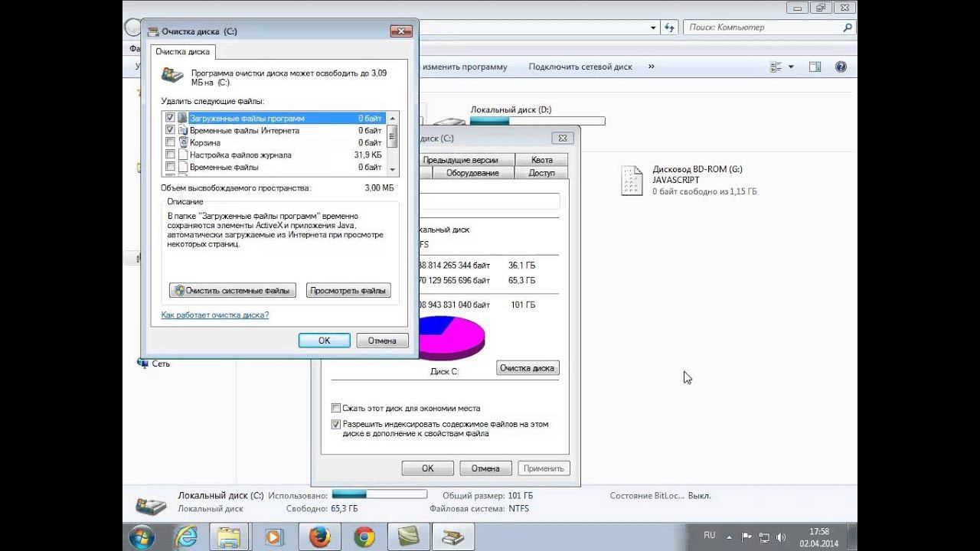Screen dimensions: 980x551
Task: Uncheck Временные файлы Интернета checkbox
Action: tap(170, 130)
